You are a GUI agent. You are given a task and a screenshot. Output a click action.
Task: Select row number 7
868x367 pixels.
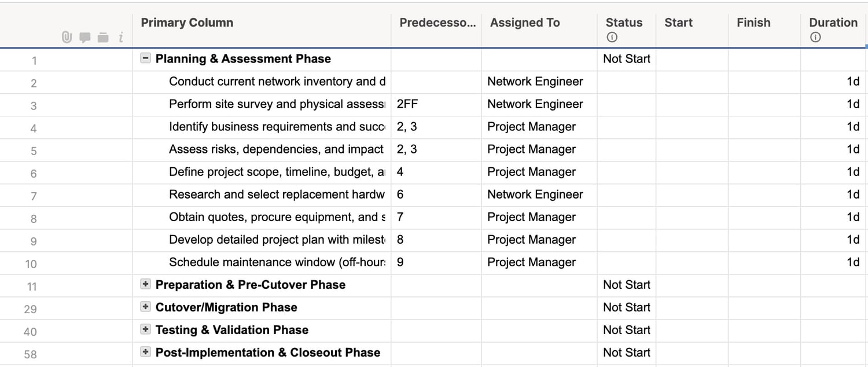coord(33,196)
